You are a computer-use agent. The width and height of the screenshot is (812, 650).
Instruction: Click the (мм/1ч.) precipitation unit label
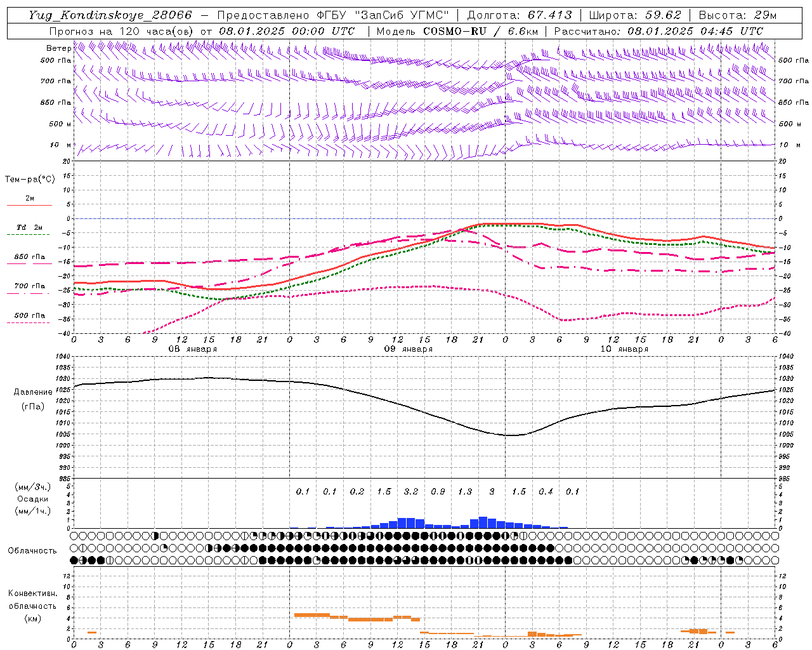[32, 511]
